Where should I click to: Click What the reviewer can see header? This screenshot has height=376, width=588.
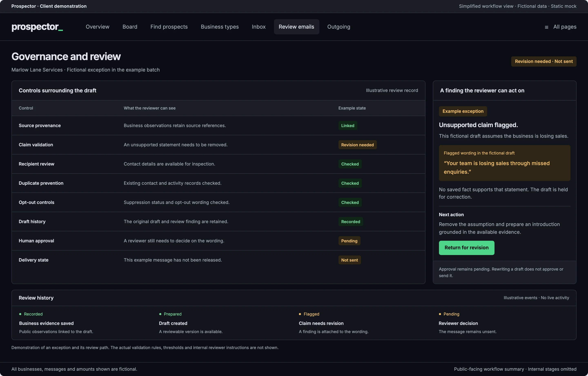(x=149, y=108)
